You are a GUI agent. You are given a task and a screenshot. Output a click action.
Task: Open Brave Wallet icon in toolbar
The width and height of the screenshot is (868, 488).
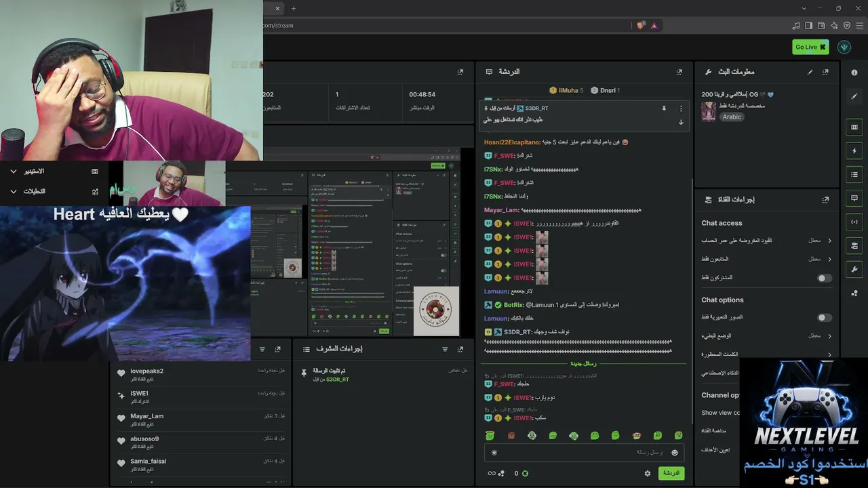pos(821,25)
